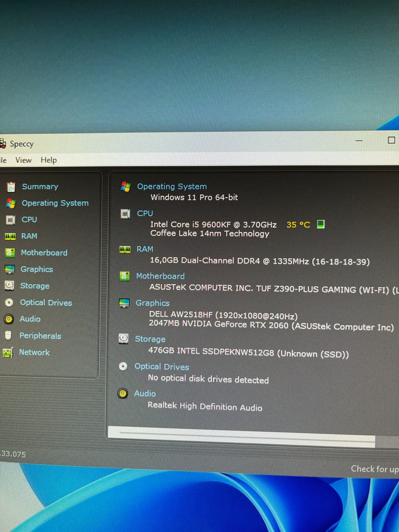Click the green temperature indicator icon next to 35 °C
Viewport: 399px width, 532px height.
pyautogui.click(x=320, y=224)
